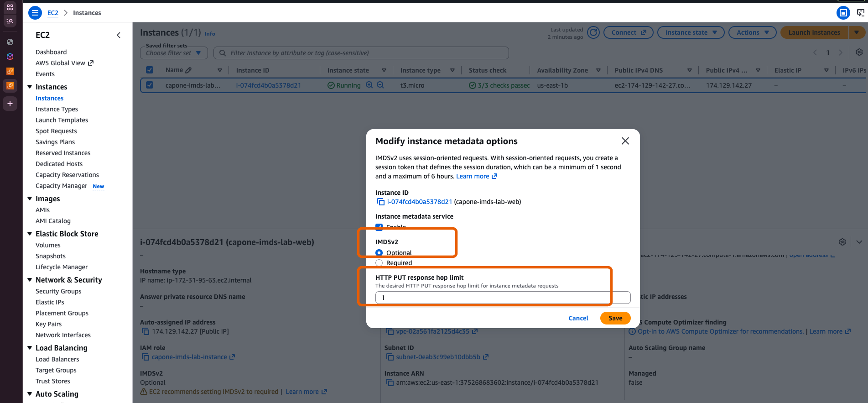The height and width of the screenshot is (403, 868).
Task: Open the Launch instances split arrow
Action: click(857, 32)
